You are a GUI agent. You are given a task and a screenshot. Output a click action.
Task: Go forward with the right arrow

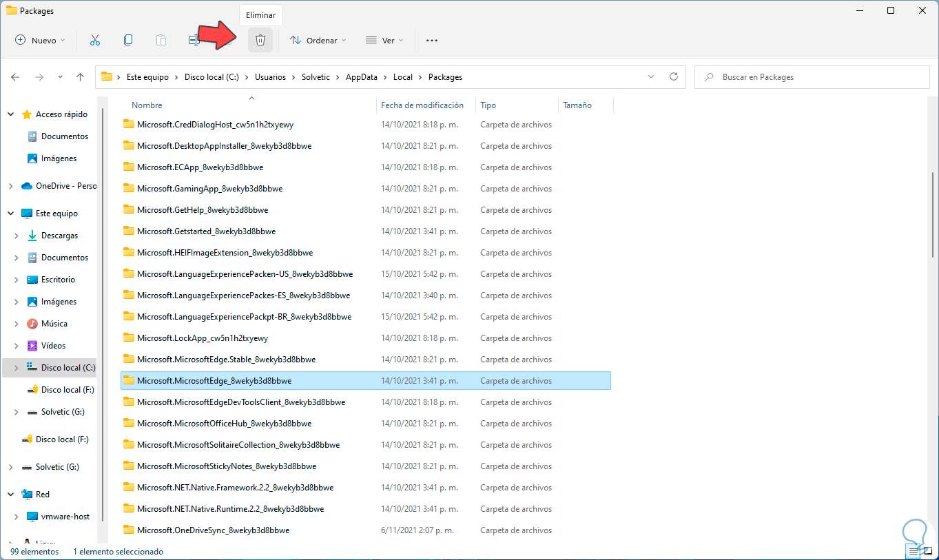click(39, 77)
